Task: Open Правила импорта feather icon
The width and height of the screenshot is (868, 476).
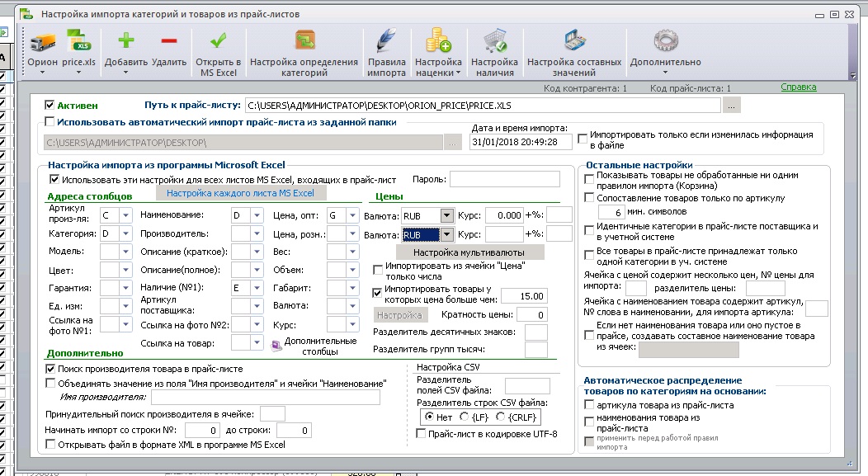Action: click(386, 42)
